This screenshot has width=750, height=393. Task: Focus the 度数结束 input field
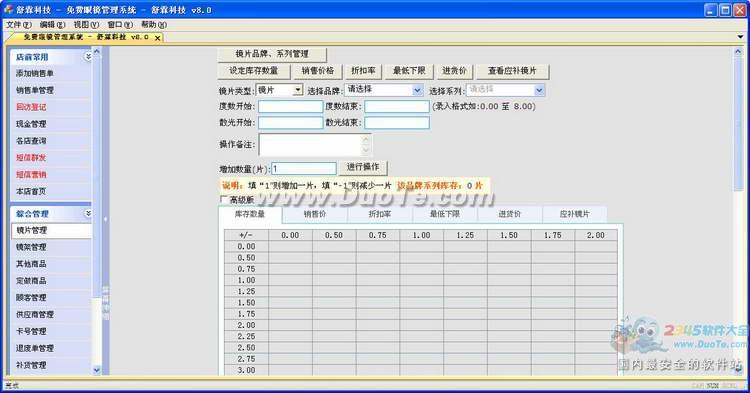(x=397, y=106)
